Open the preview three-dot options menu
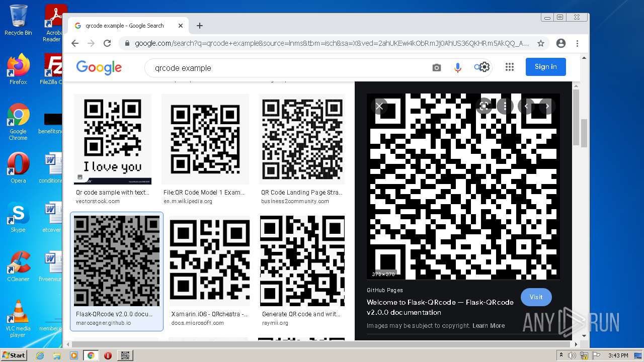This screenshot has height=362, width=644. click(x=505, y=106)
